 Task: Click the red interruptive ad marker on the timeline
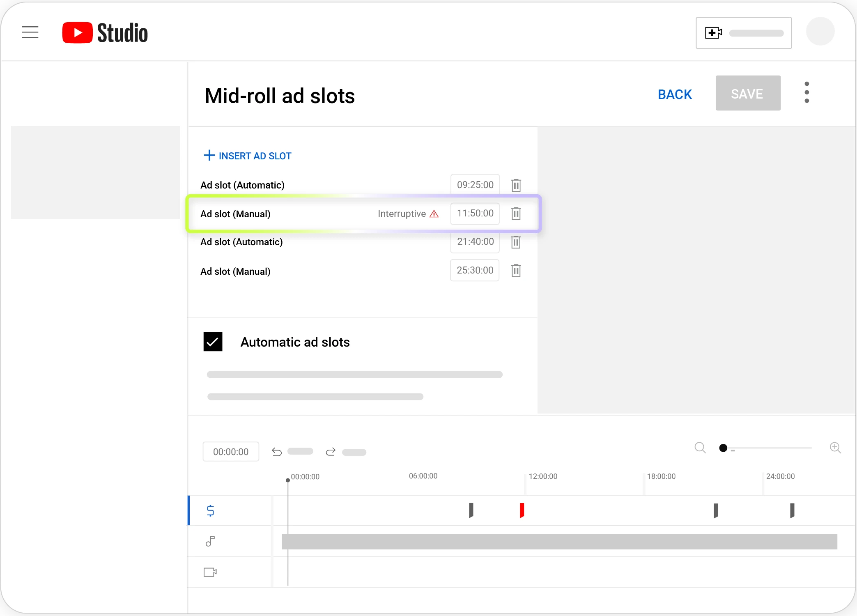coord(522,510)
